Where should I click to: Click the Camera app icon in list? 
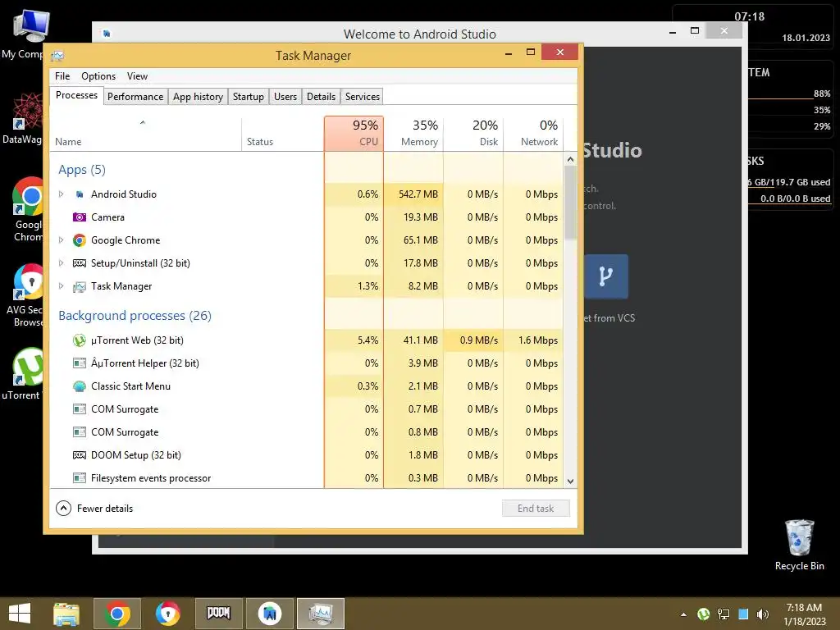(80, 217)
